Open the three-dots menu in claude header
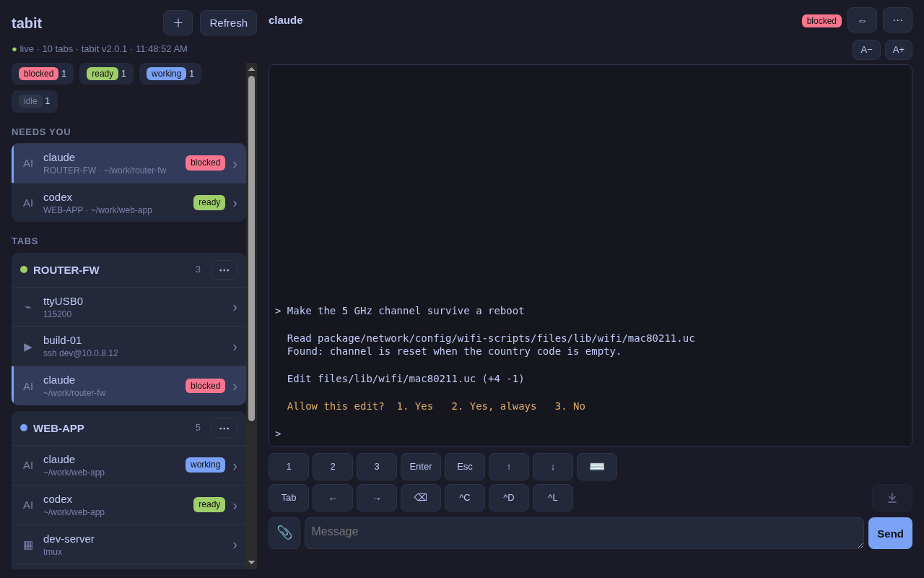Screen dimensions: 924x578 897,20
